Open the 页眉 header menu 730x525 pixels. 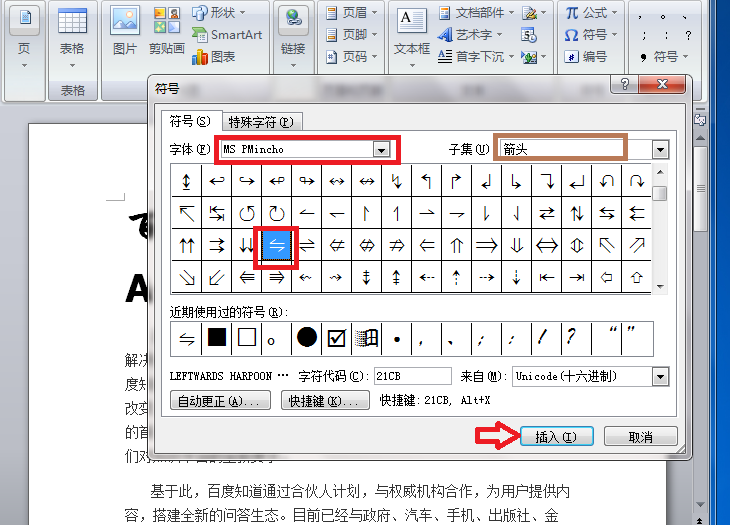[x=352, y=13]
